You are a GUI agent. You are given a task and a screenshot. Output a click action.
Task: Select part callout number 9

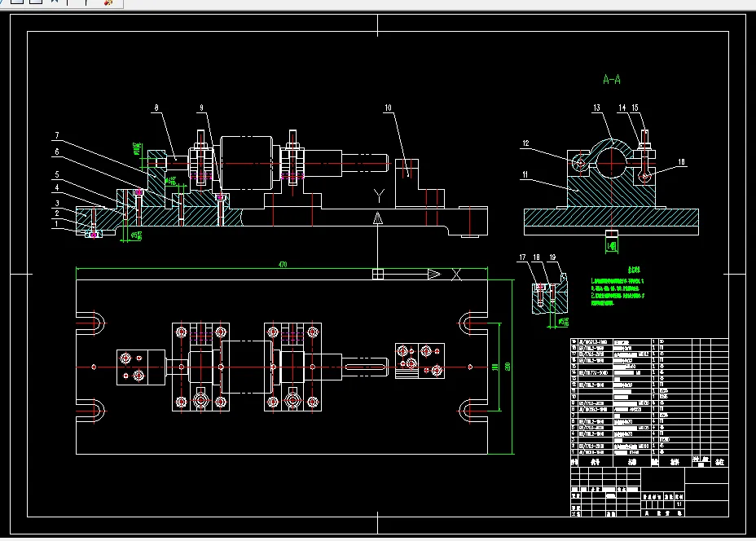click(x=201, y=108)
